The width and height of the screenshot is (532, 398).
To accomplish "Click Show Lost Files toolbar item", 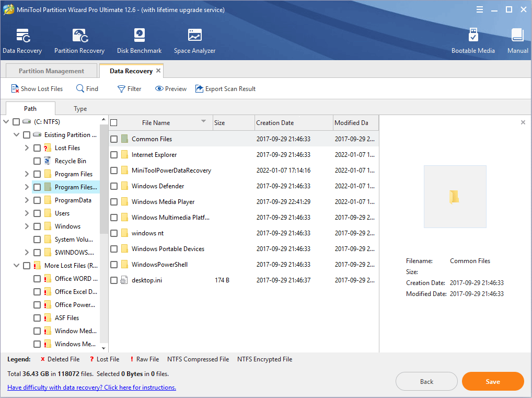I will tap(37, 88).
